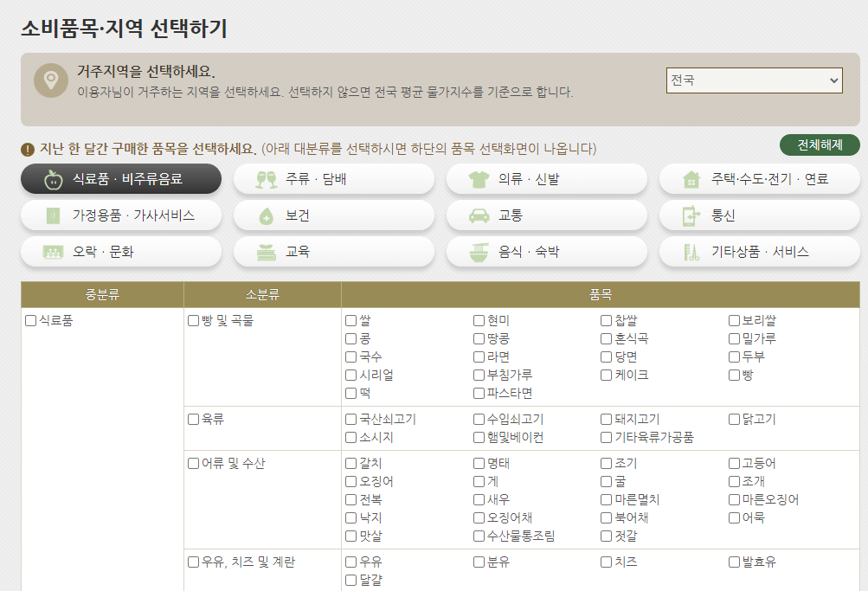Screen dimensions: 868x591
Task: Check the 우유 item checkbox
Action: click(350, 562)
